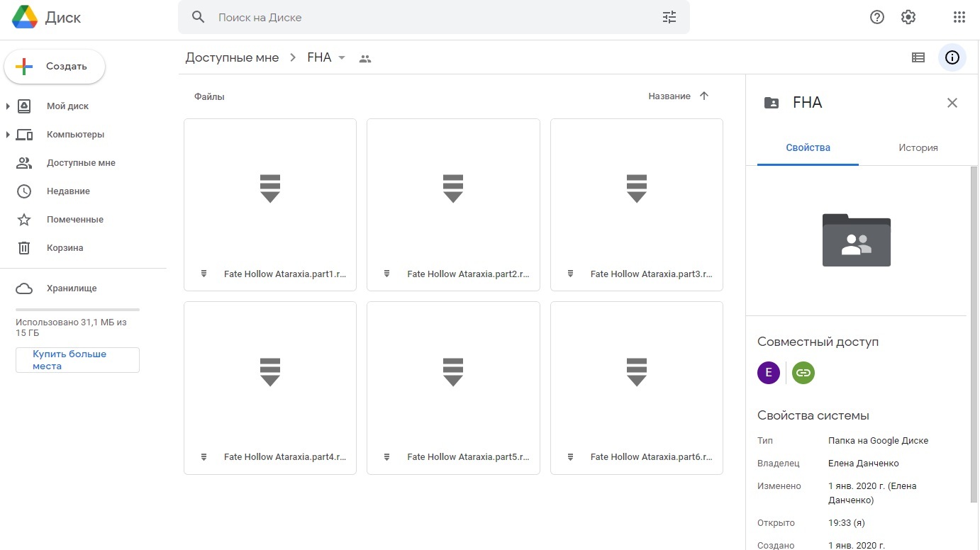980x550 pixels.
Task: Select the Свойства tab
Action: tap(808, 148)
